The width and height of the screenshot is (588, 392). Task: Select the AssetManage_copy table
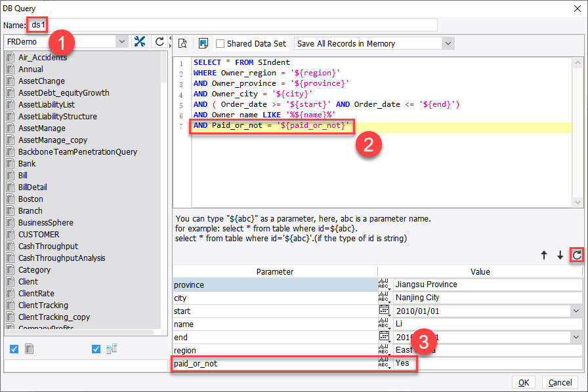point(52,140)
